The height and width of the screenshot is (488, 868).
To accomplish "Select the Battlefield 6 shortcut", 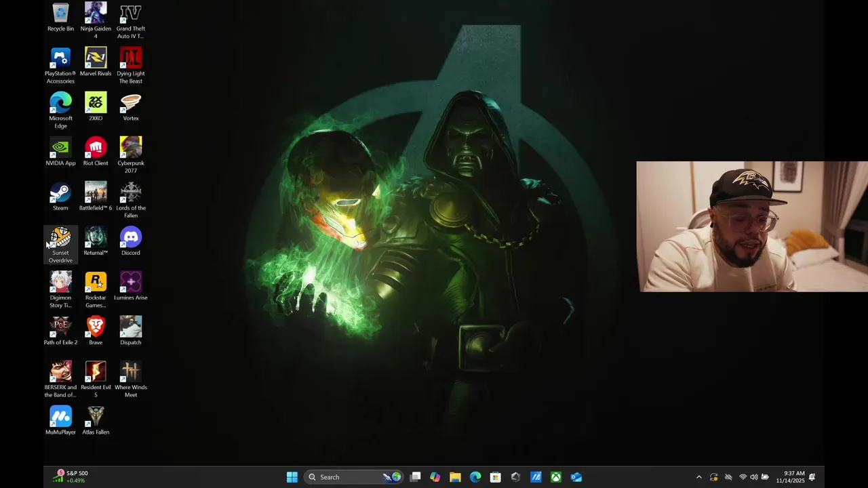I will click(x=96, y=197).
